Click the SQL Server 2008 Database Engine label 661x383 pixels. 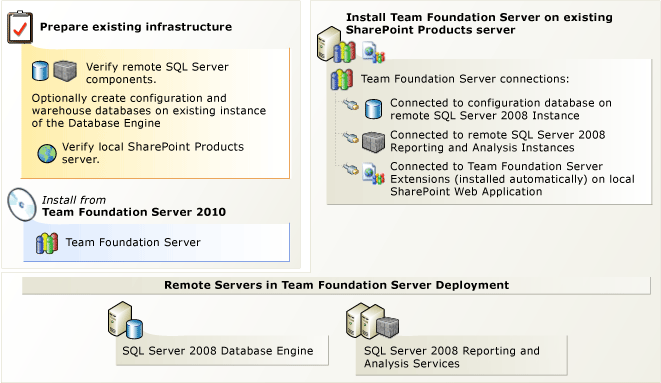pyautogui.click(x=218, y=351)
